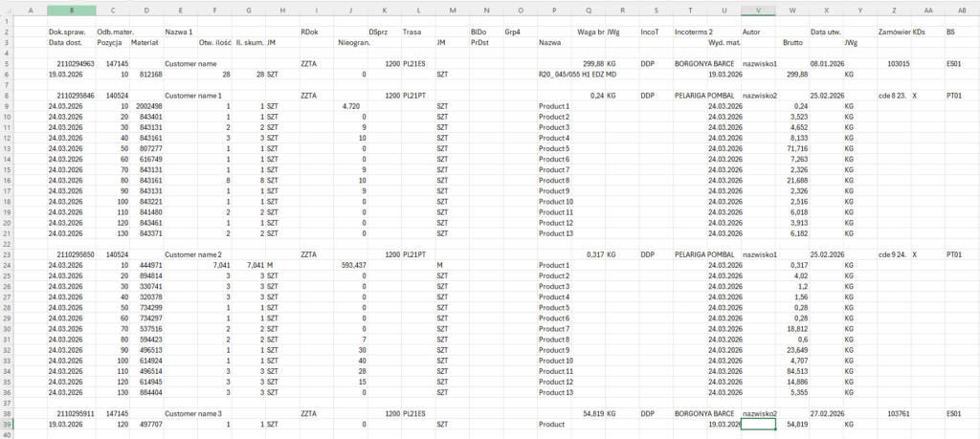This screenshot has width=980, height=439.
Task: Click the 'Materiał' header cell
Action: (x=145, y=42)
